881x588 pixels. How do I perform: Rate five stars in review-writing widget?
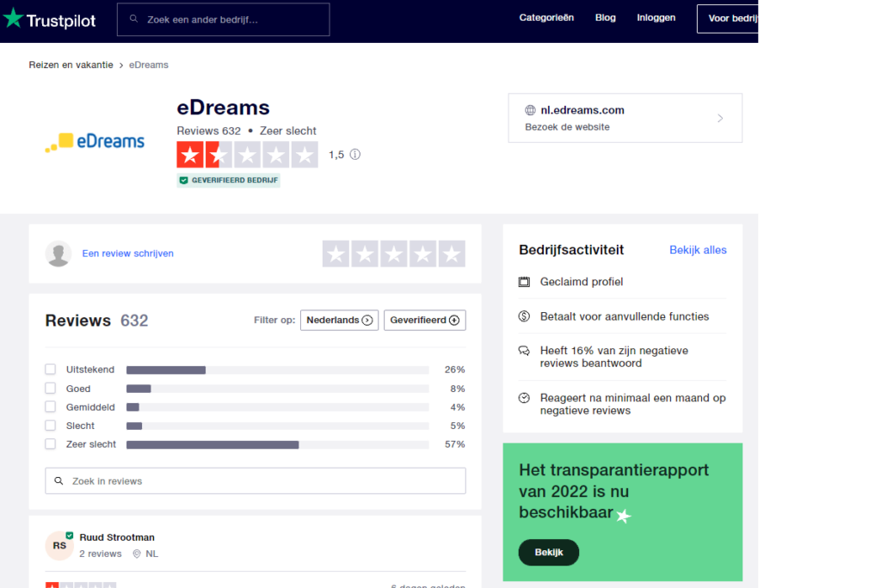(x=452, y=254)
